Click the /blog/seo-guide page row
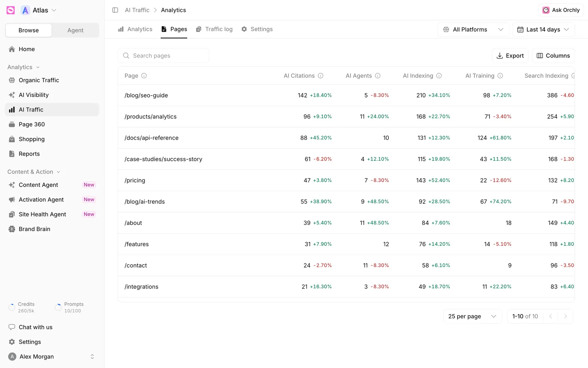588x368 pixels. [346, 95]
